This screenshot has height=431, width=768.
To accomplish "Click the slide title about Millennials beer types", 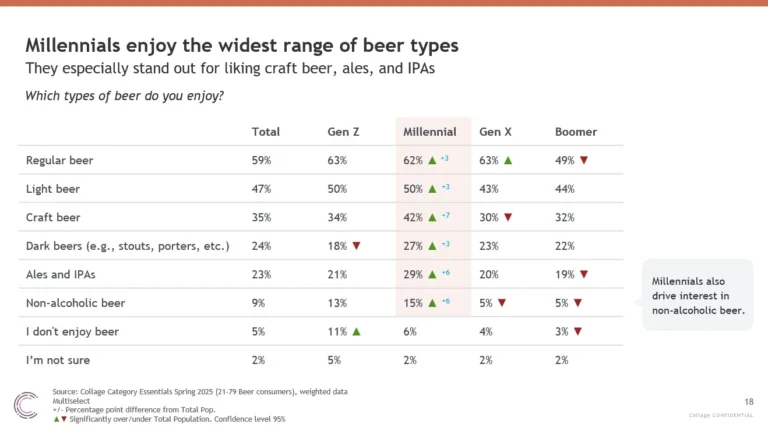I will (x=242, y=46).
